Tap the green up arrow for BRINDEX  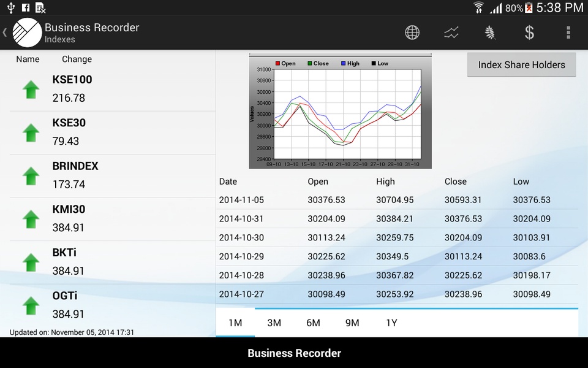tap(31, 176)
